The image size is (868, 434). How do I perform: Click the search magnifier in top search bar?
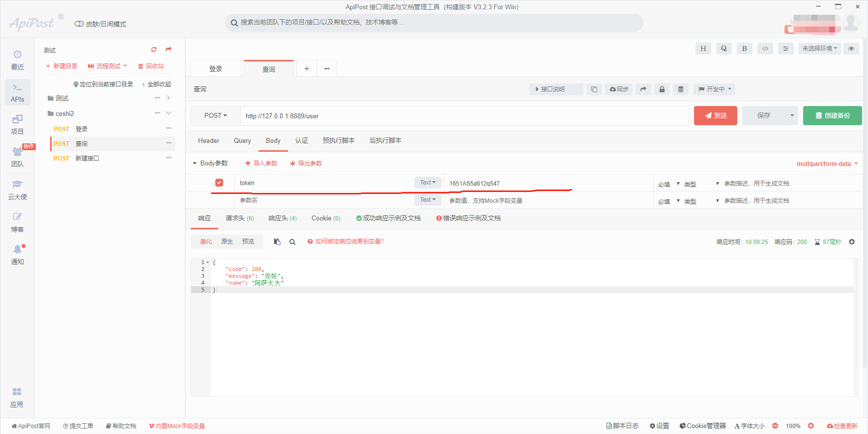point(234,23)
